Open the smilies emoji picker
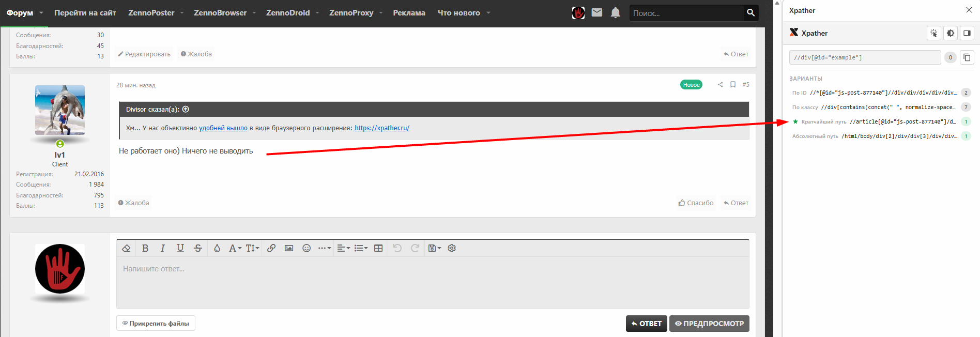The image size is (980, 337). [x=307, y=248]
